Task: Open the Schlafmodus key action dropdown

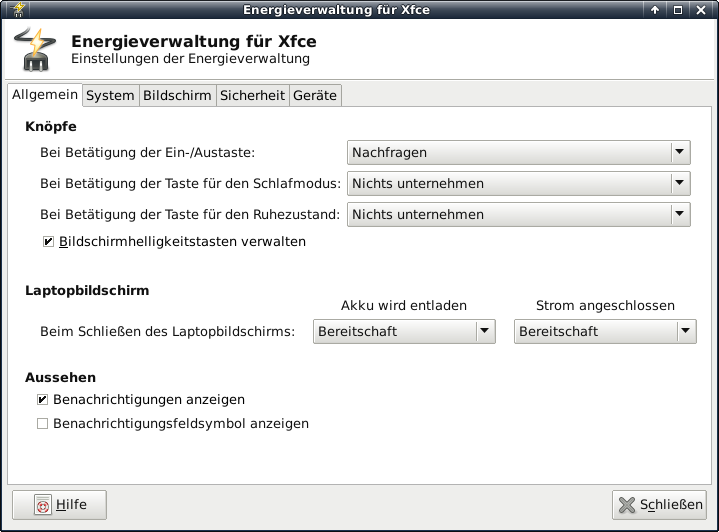Action: point(519,184)
